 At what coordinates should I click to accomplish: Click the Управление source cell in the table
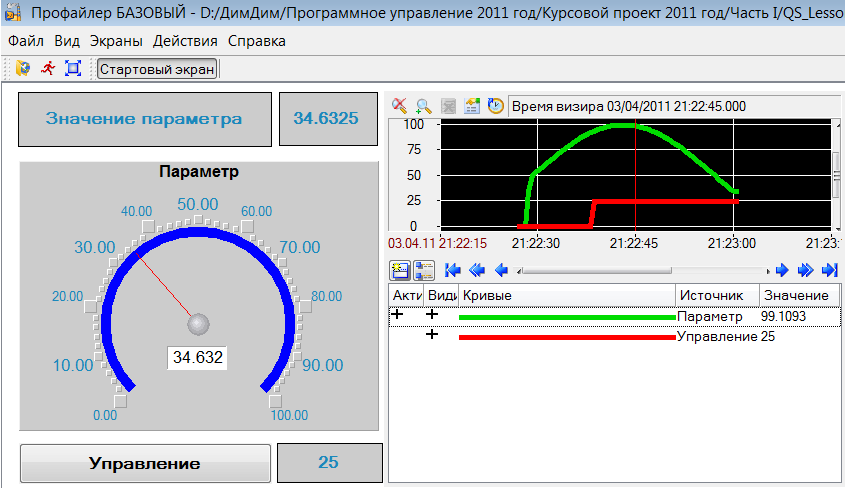coord(717,337)
